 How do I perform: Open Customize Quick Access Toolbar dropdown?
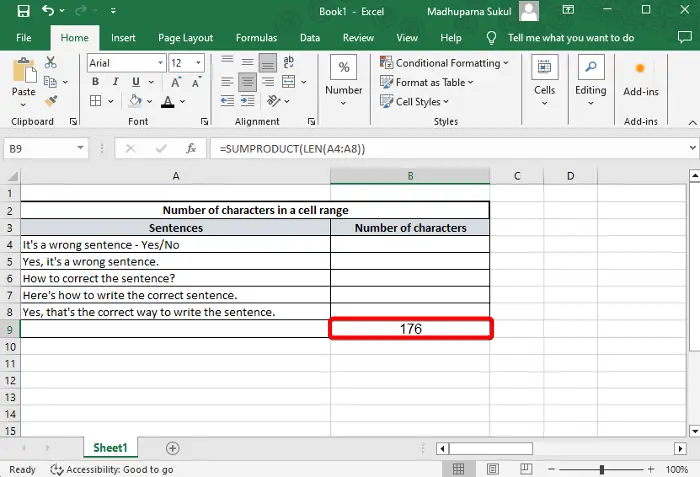click(113, 11)
